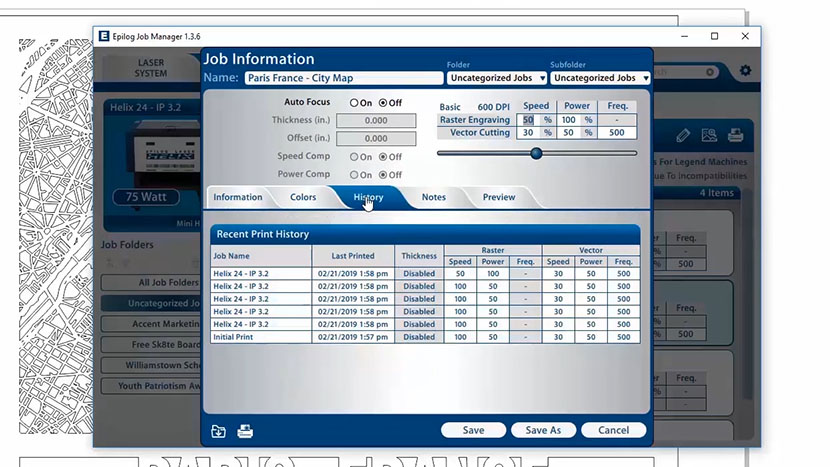Open the Folder dropdown
This screenshot has height=467, width=830.
point(497,78)
